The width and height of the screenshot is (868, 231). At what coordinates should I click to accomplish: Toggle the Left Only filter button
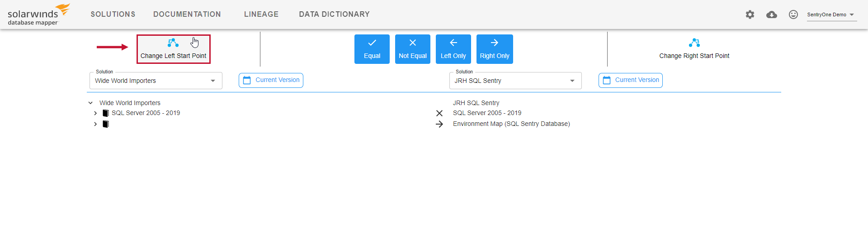tap(453, 49)
